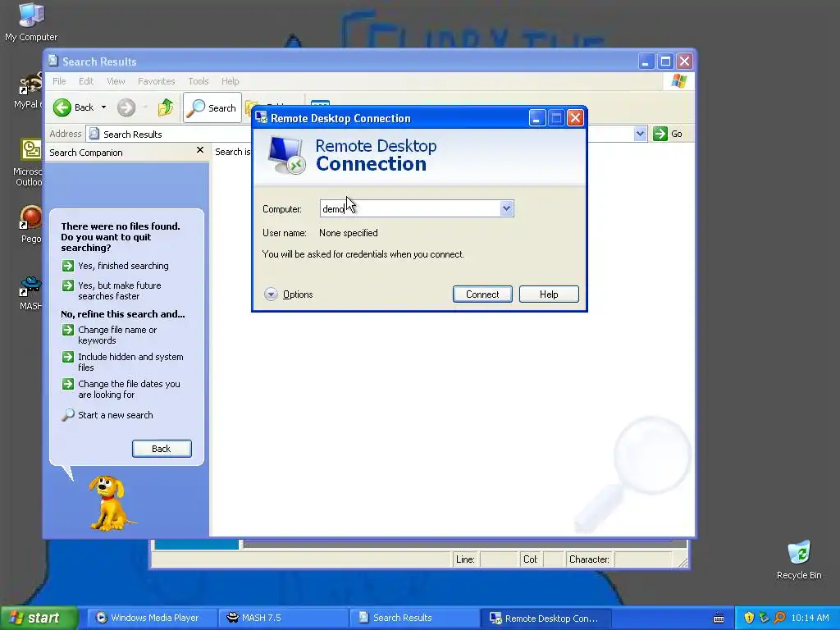Click the Connect button

coord(482,294)
